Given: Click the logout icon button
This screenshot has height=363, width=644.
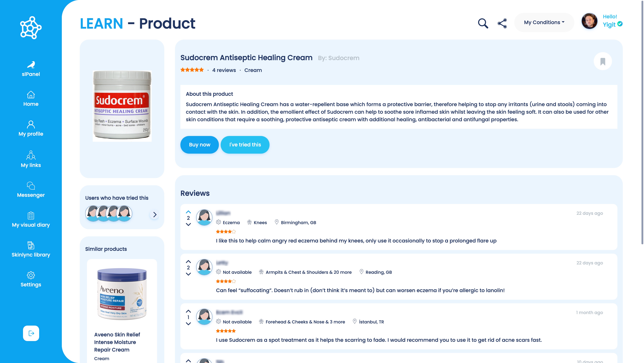Looking at the screenshot, I should coord(31,333).
